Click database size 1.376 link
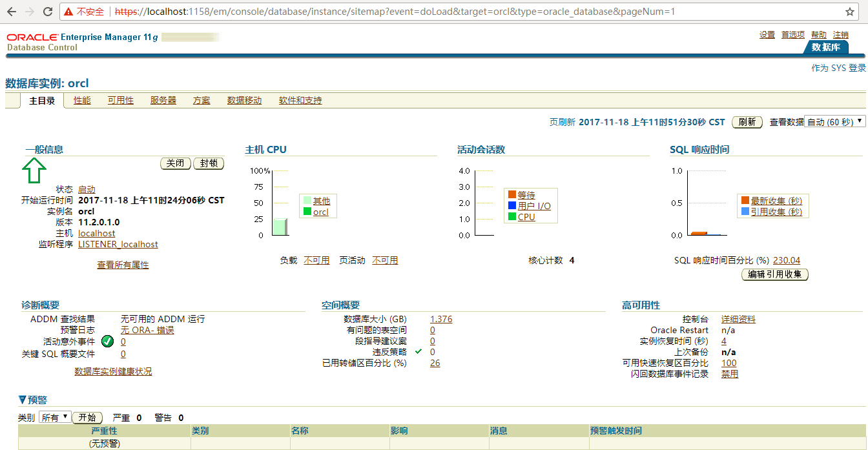The image size is (868, 450). point(441,319)
